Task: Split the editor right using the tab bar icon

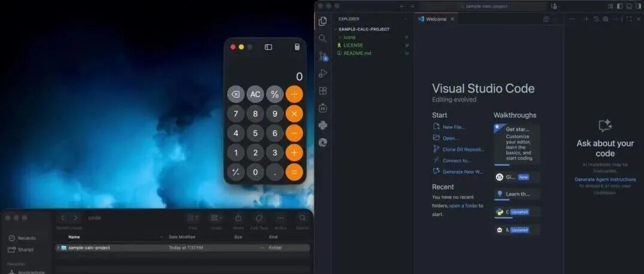Action: coord(546,19)
